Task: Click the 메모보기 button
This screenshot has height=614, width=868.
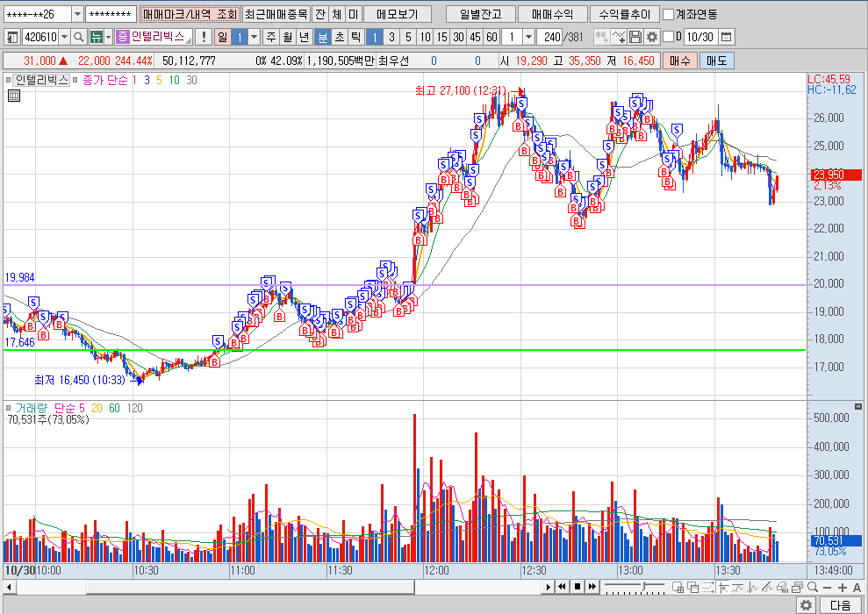Action: pos(397,14)
